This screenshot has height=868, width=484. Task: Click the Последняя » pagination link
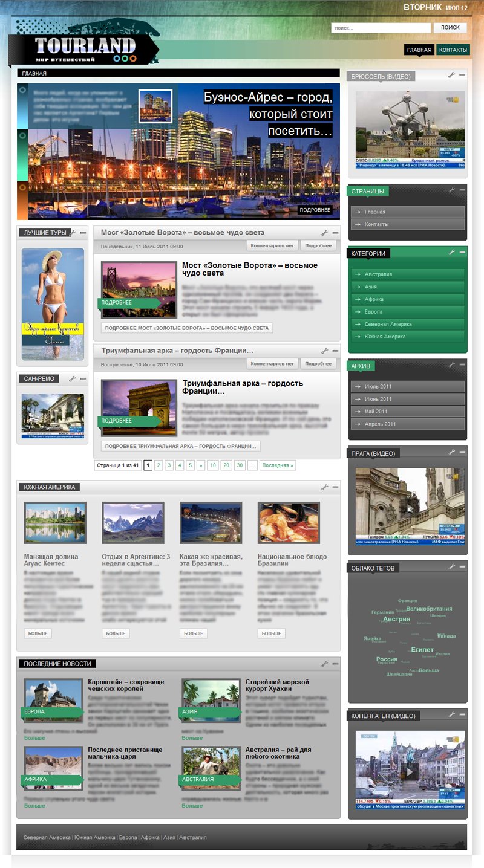[x=278, y=465]
